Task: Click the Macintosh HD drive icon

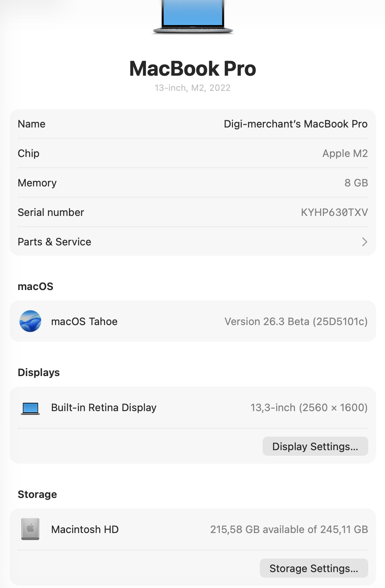Action: [30, 529]
